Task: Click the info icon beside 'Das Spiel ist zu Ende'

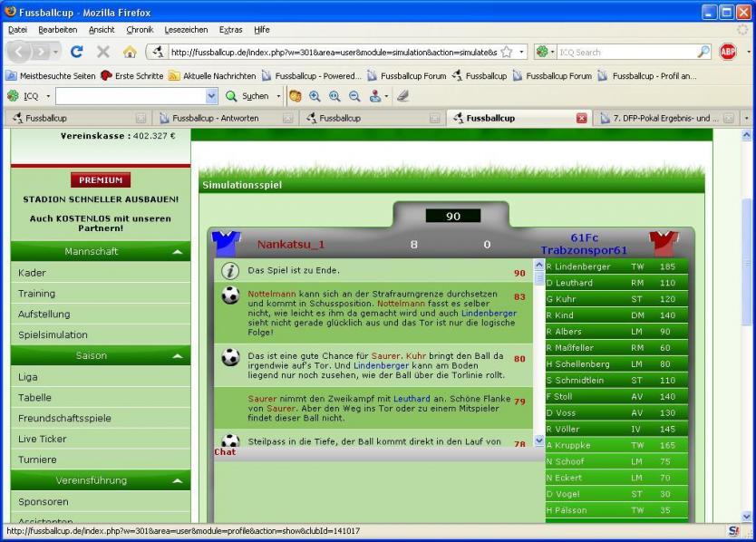Action: [230, 271]
